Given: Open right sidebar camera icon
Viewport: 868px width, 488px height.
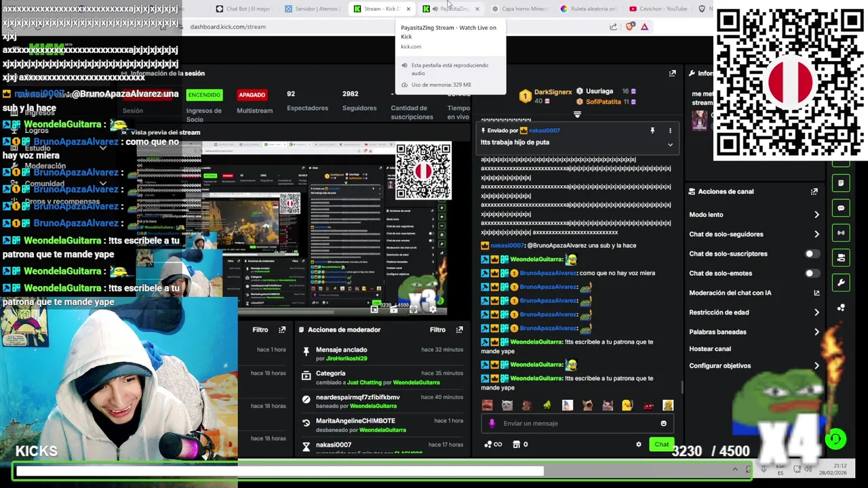Looking at the screenshot, I should point(841,258).
